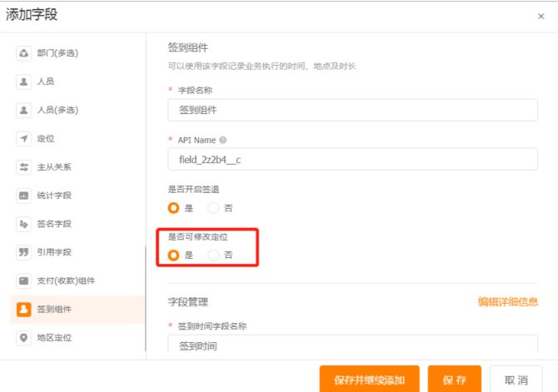The width and height of the screenshot is (558, 392).
Task: Click the 部门(多选) field type icon
Action: tap(24, 53)
